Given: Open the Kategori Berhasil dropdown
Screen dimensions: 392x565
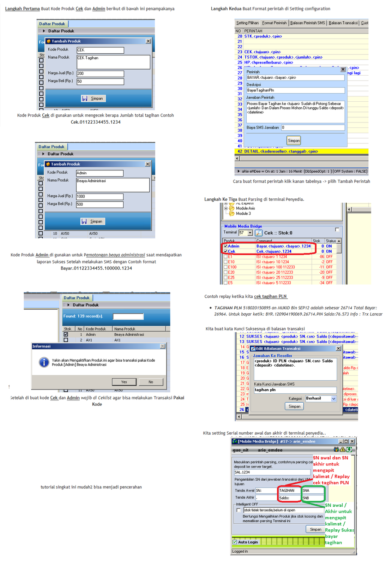Looking at the screenshot, I should click(334, 399).
